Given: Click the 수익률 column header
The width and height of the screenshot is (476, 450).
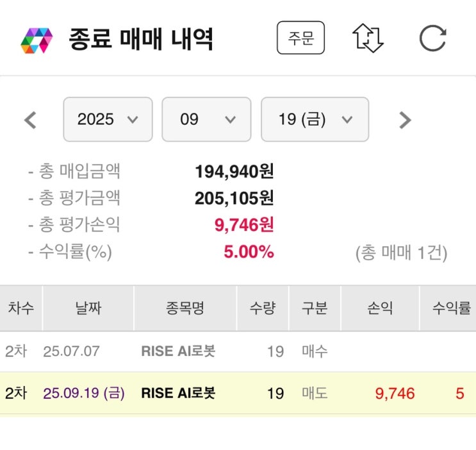Looking at the screenshot, I should [x=451, y=308].
